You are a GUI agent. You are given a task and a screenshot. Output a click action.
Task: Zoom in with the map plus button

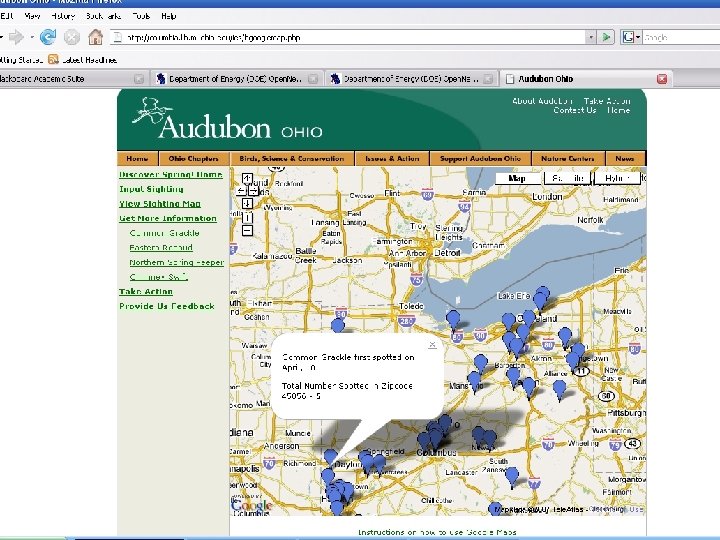pos(247,217)
